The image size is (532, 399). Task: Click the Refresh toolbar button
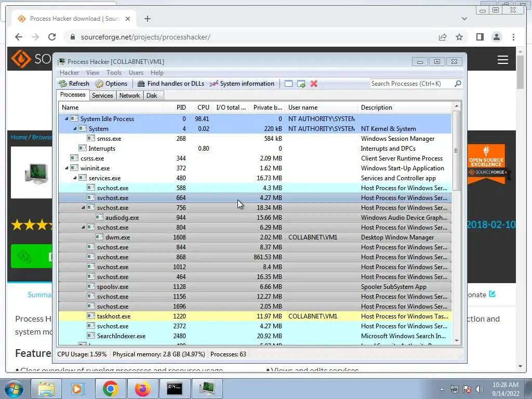(74, 84)
